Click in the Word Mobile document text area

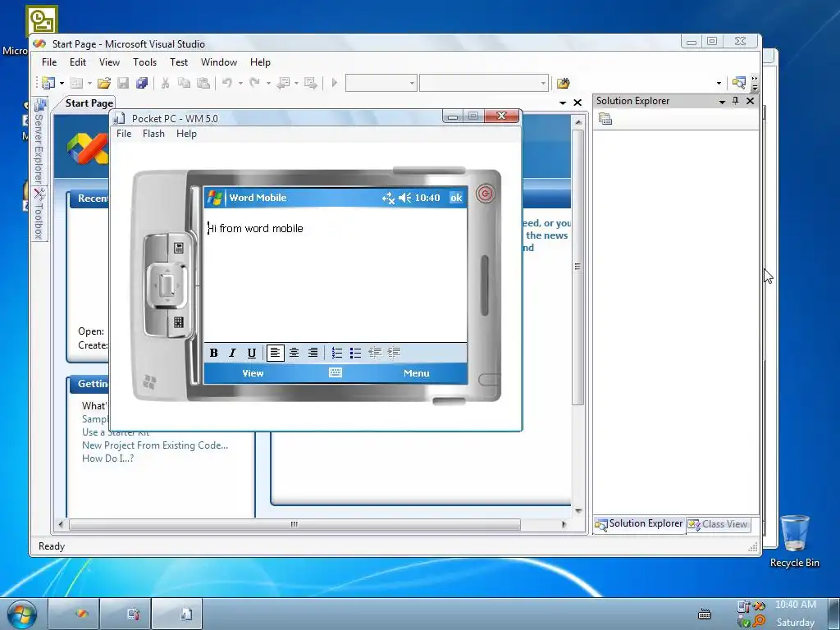[x=336, y=276]
